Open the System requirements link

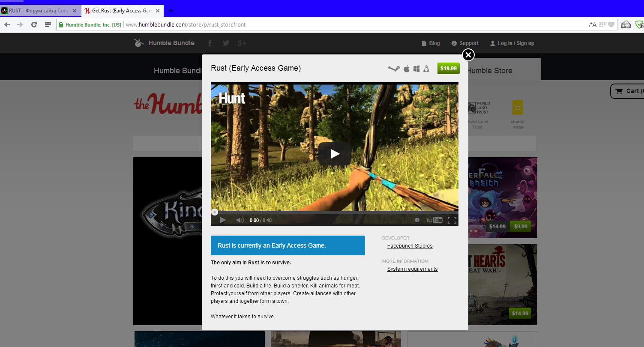tap(412, 269)
